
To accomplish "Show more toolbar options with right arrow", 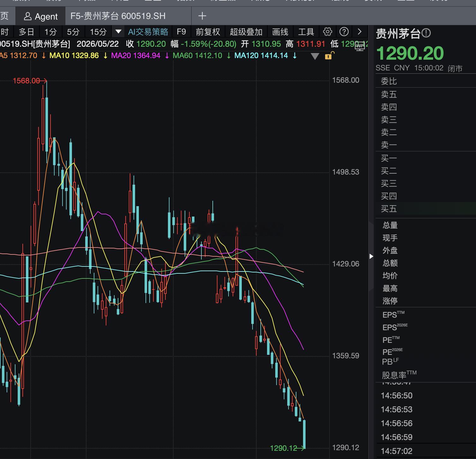I will (x=360, y=32).
